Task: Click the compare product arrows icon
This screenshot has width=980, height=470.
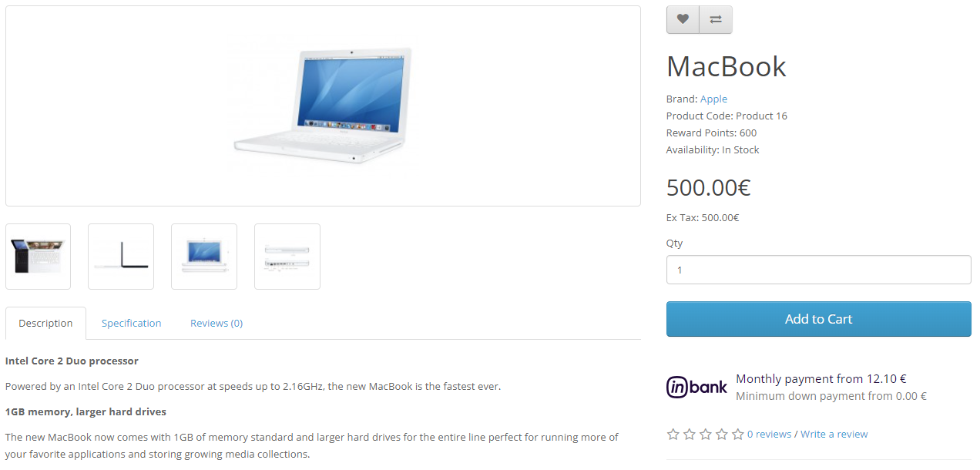Action: (x=716, y=20)
